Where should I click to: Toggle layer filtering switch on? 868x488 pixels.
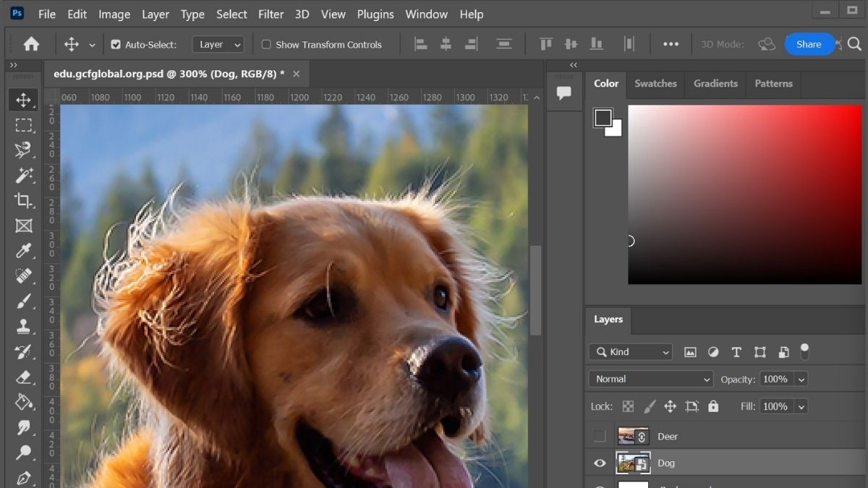click(804, 352)
